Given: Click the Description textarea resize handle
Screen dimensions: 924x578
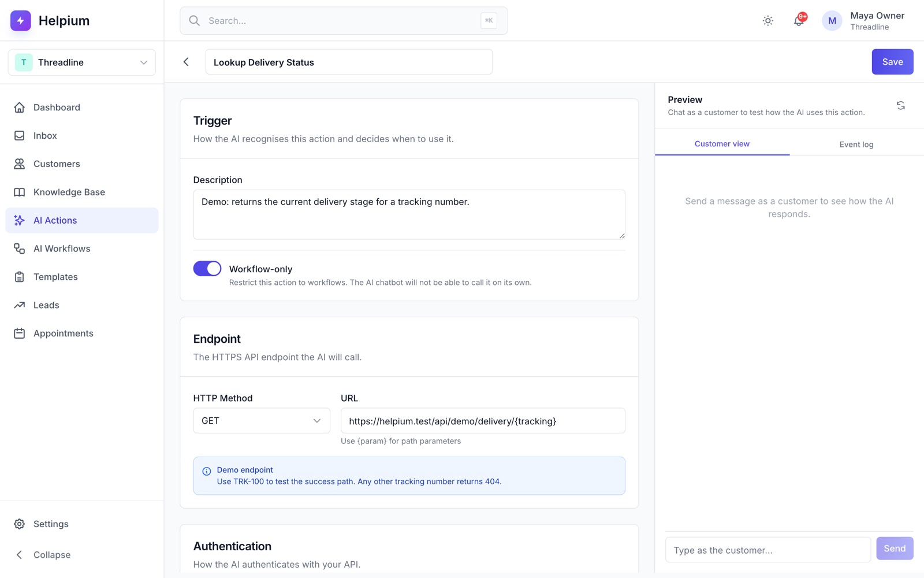Looking at the screenshot, I should [621, 235].
